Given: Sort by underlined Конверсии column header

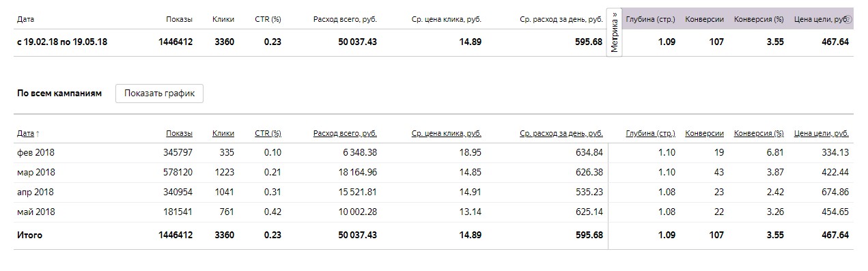Looking at the screenshot, I should (704, 134).
